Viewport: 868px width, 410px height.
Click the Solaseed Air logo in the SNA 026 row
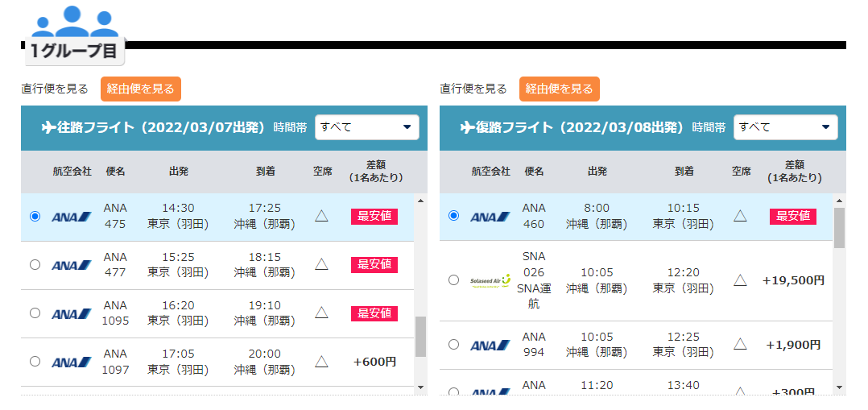tap(490, 280)
